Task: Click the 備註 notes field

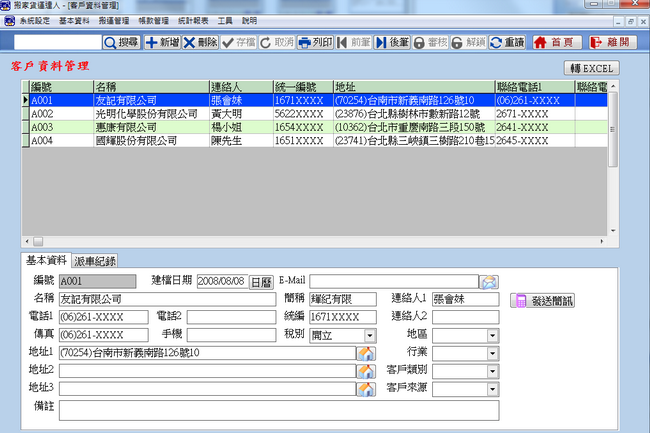Action: click(x=279, y=410)
